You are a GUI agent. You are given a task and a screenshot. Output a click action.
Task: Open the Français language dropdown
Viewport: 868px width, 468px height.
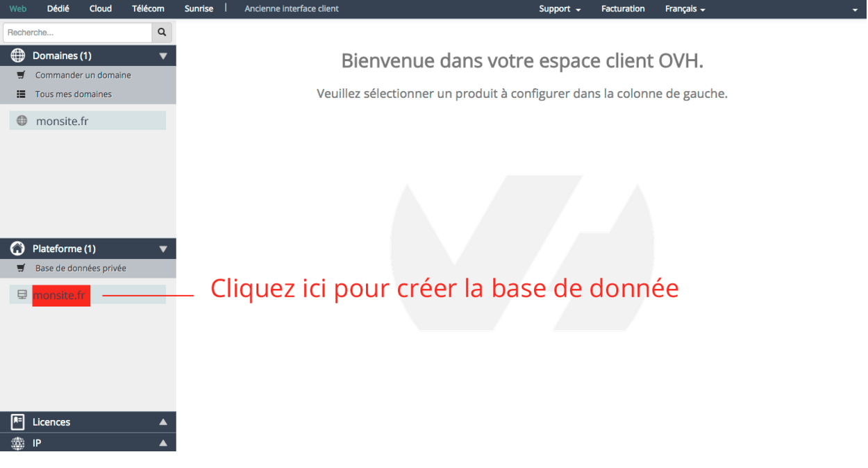pyautogui.click(x=685, y=9)
